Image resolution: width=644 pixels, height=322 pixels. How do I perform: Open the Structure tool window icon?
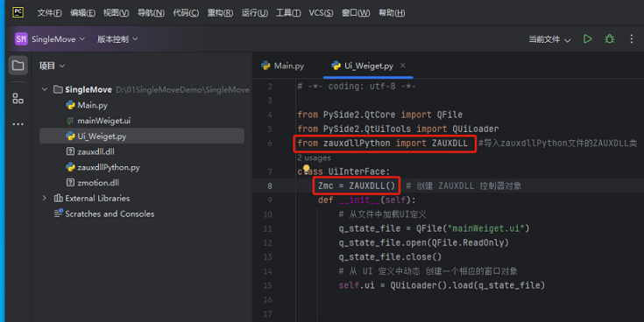18,99
